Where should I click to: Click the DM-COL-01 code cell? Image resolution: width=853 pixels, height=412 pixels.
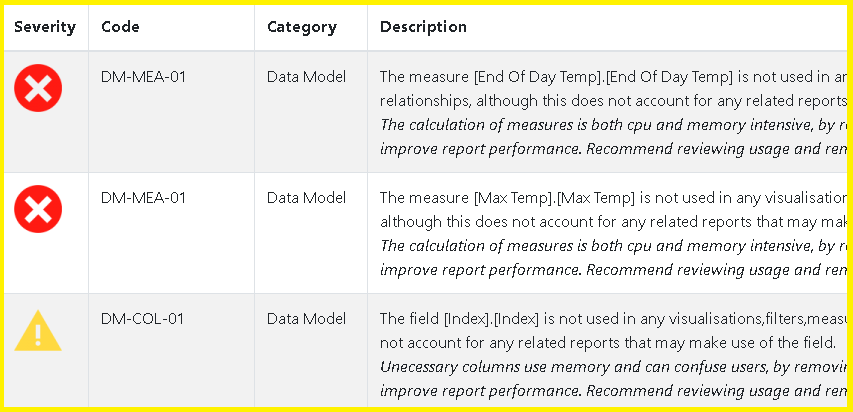click(x=143, y=318)
